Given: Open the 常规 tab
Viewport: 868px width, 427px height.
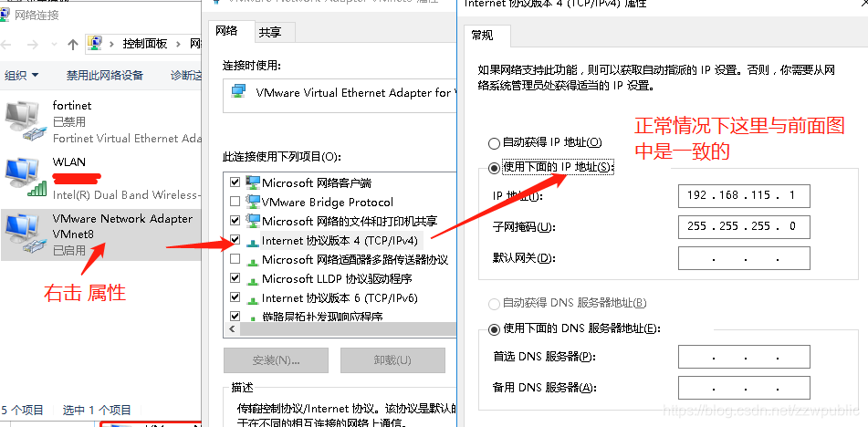Looking at the screenshot, I should pyautogui.click(x=482, y=36).
